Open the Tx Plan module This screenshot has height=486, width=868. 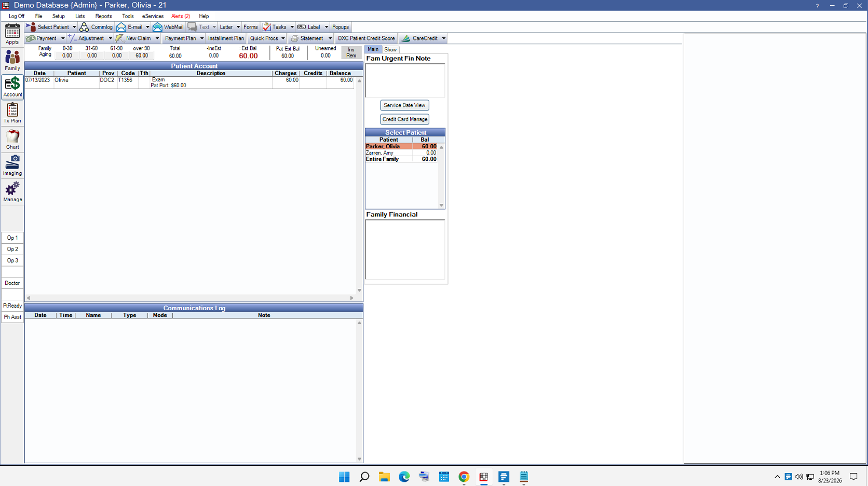click(12, 113)
